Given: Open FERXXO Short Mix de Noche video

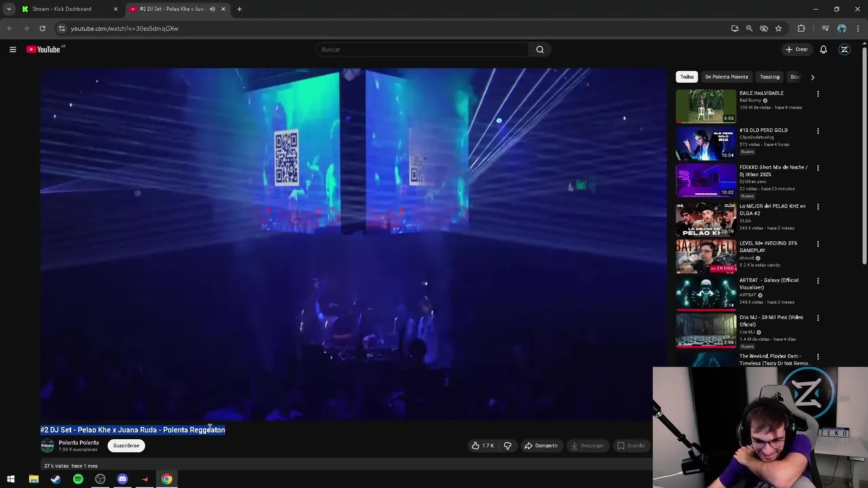Looking at the screenshot, I should click(706, 180).
